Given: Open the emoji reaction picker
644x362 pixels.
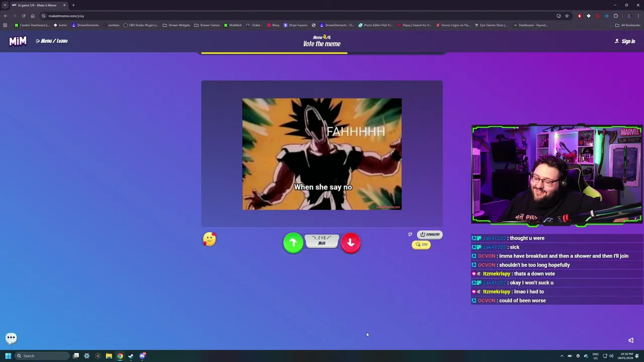Looking at the screenshot, I should pos(209,239).
